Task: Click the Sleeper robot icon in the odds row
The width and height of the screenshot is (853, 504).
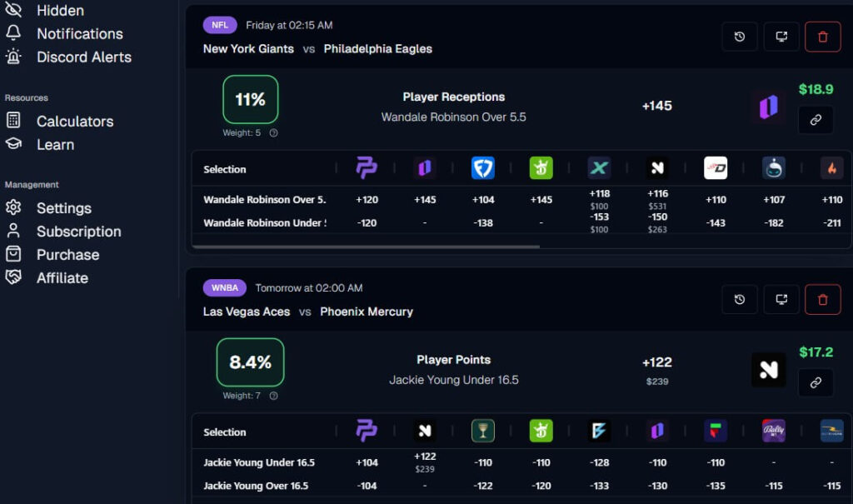Action: click(x=773, y=167)
